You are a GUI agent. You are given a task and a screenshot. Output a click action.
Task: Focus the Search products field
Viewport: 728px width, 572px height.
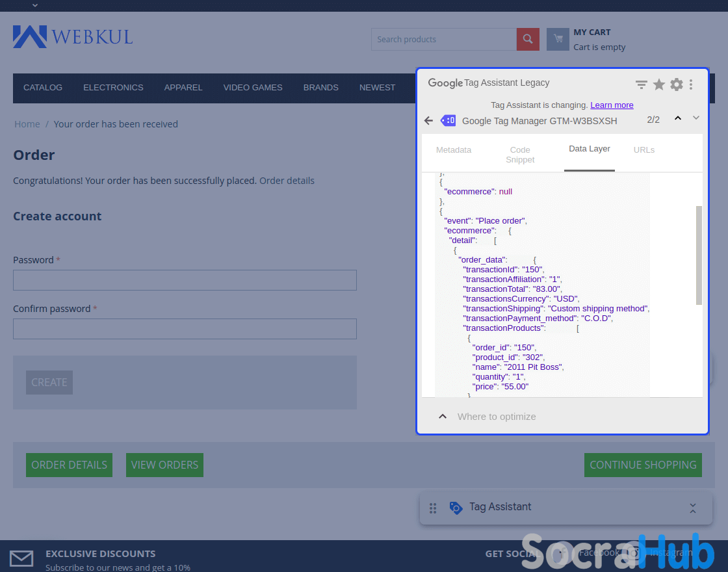[444, 40]
